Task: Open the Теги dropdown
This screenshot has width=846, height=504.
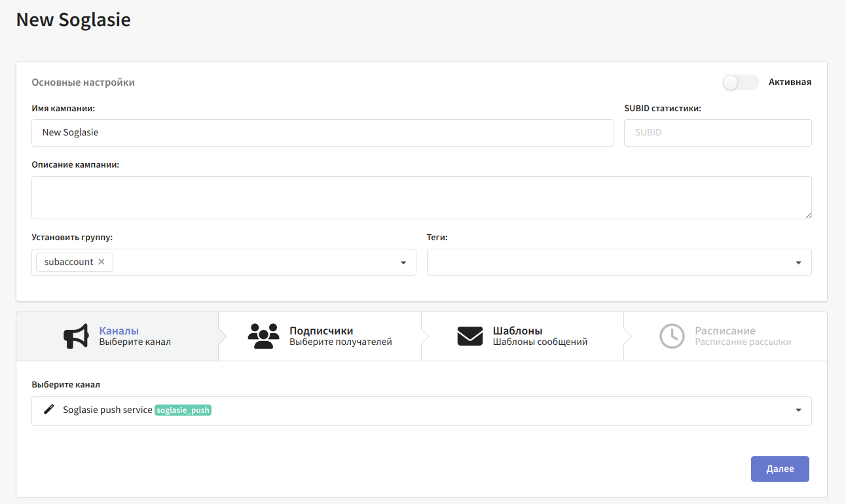Action: (x=619, y=262)
